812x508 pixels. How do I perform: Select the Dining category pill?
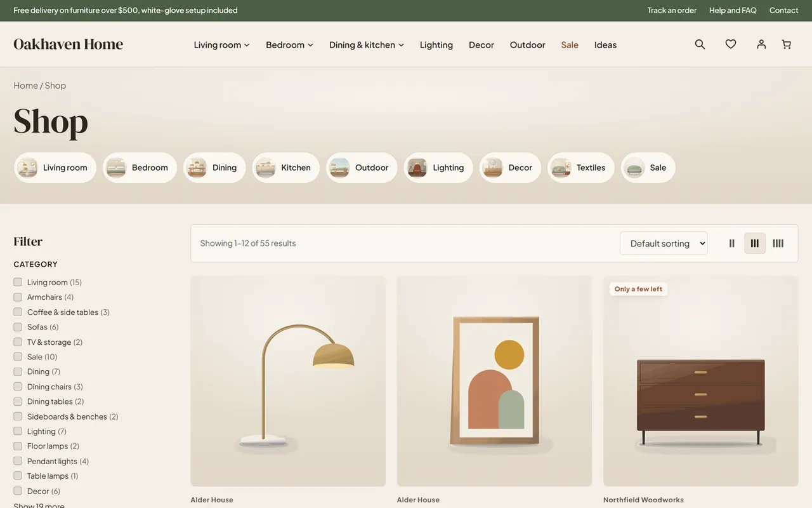214,168
